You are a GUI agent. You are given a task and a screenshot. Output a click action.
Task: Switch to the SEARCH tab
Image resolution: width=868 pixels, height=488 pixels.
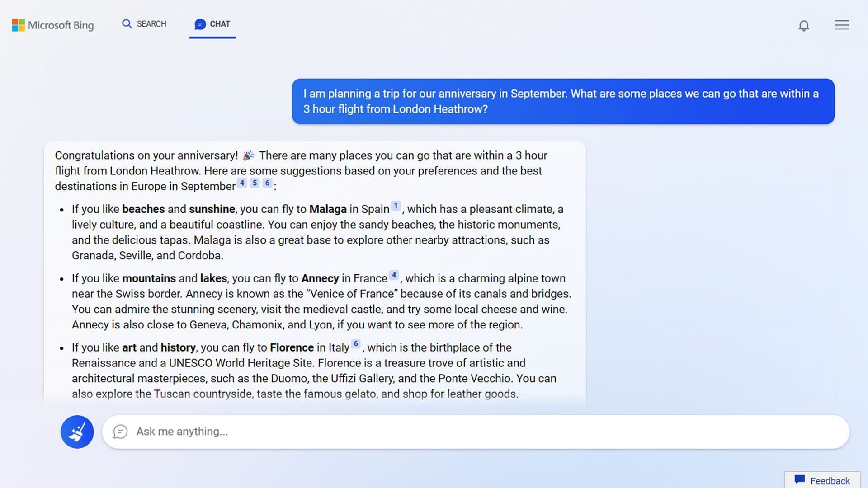coord(144,24)
